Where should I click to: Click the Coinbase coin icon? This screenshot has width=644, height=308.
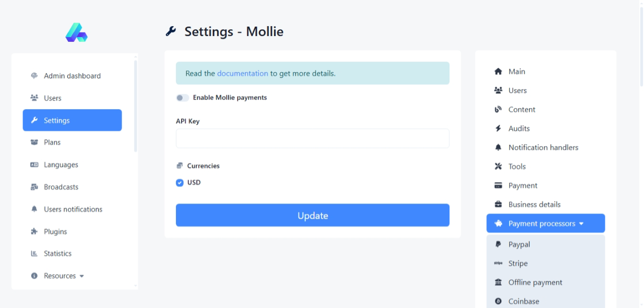[x=498, y=301]
